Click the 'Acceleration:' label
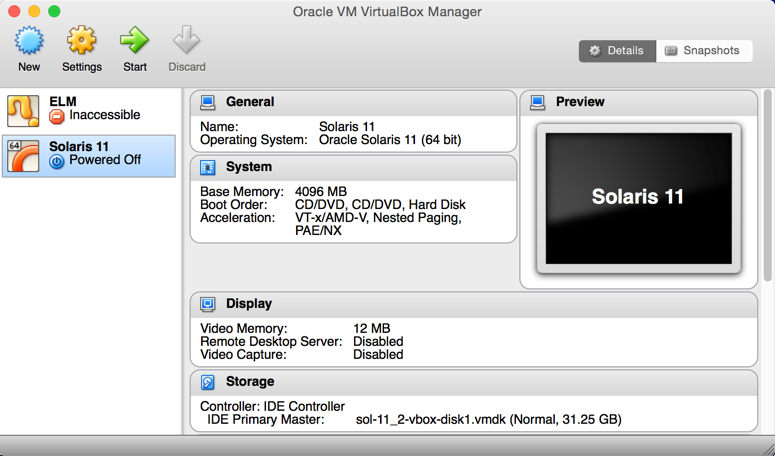The height and width of the screenshot is (456, 775). click(x=237, y=217)
